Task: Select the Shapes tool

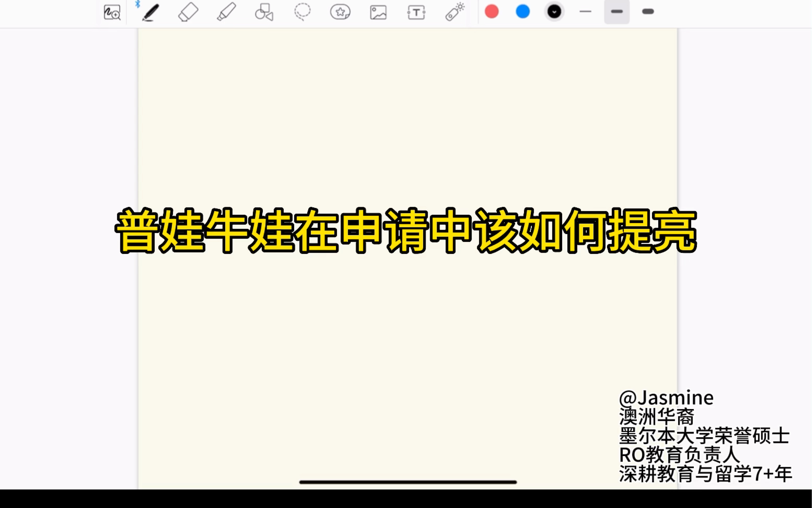Action: pos(264,12)
